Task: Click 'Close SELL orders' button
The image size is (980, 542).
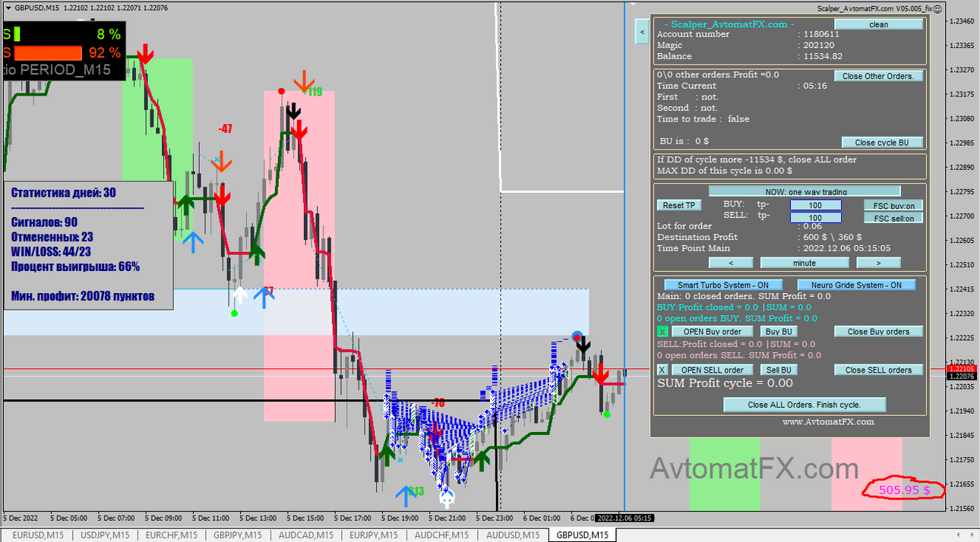Action: (878, 370)
